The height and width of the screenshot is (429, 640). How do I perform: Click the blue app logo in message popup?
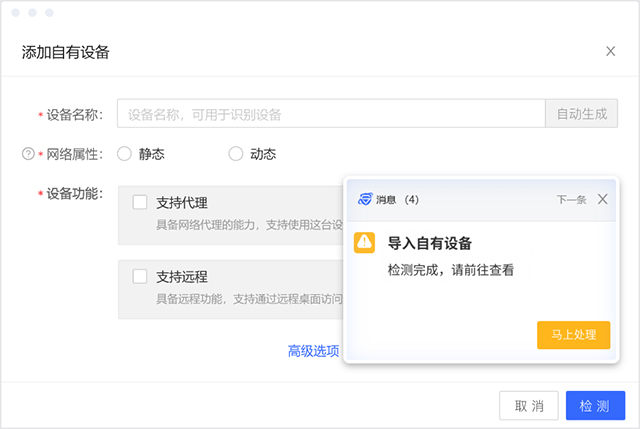(x=365, y=199)
